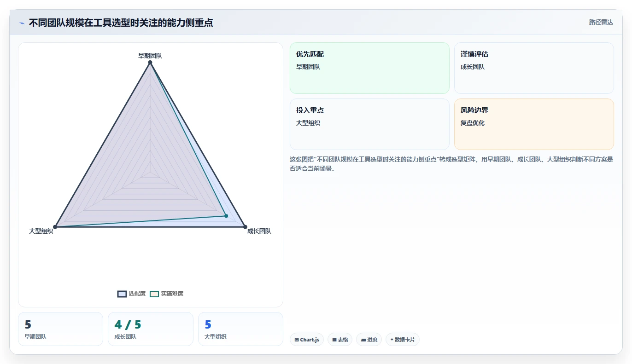Click 成长团队 text in 谨慎评估 card
The height and width of the screenshot is (364, 632).
click(473, 67)
